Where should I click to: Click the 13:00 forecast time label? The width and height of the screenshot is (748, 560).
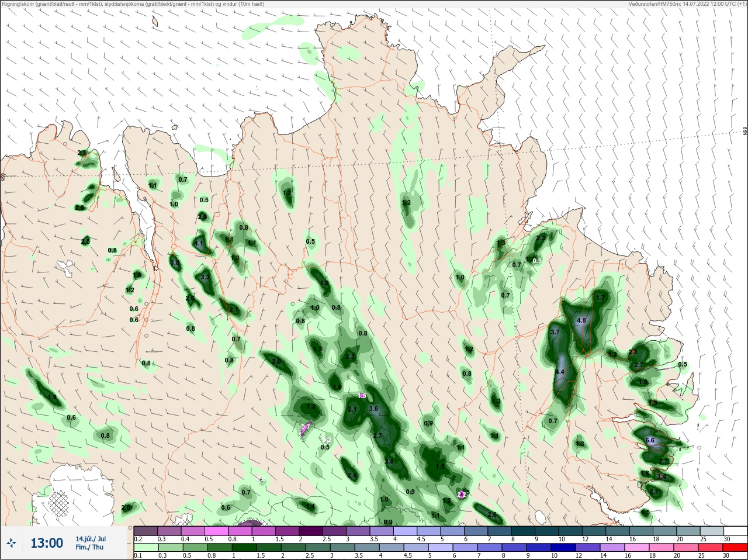coord(47,544)
